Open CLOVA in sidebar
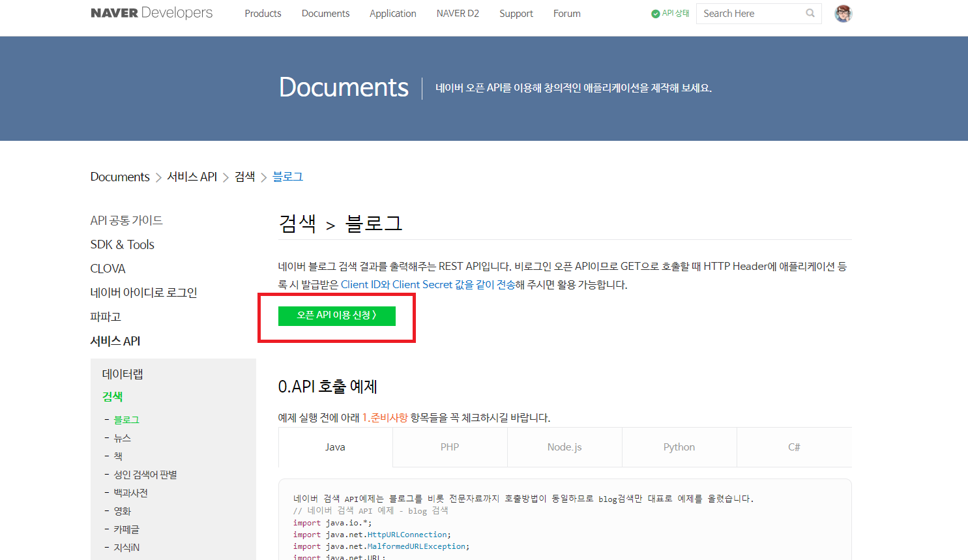The height and width of the screenshot is (560, 968). coord(108,269)
